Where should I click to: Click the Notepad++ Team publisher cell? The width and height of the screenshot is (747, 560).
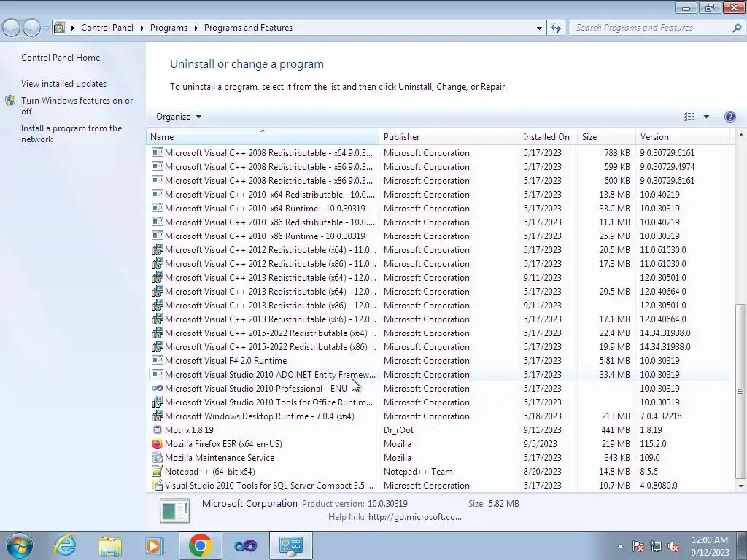pyautogui.click(x=418, y=472)
